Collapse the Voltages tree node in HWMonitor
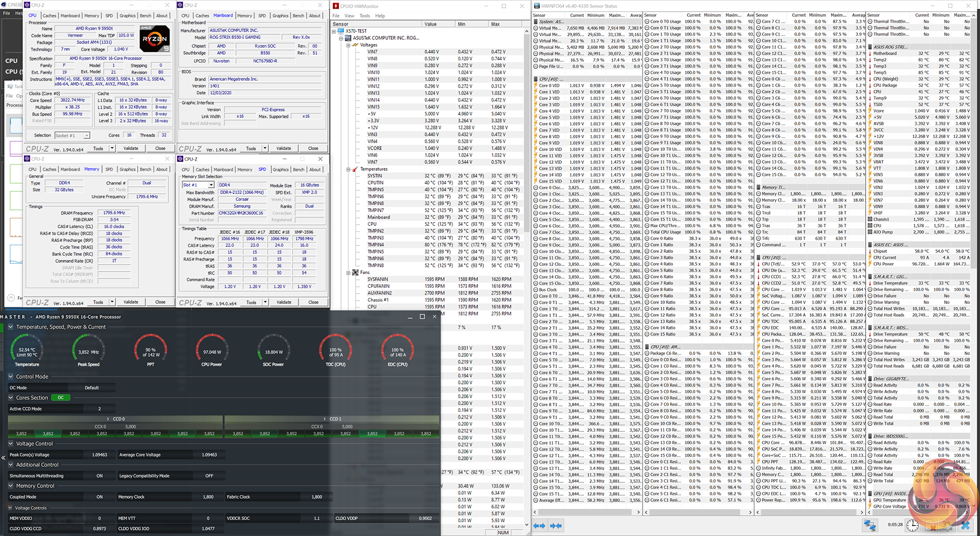Screen dimensions: 980x536 [349, 45]
